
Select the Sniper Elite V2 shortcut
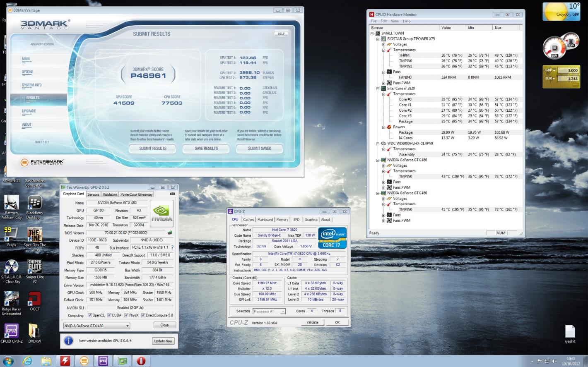pyautogui.click(x=34, y=272)
